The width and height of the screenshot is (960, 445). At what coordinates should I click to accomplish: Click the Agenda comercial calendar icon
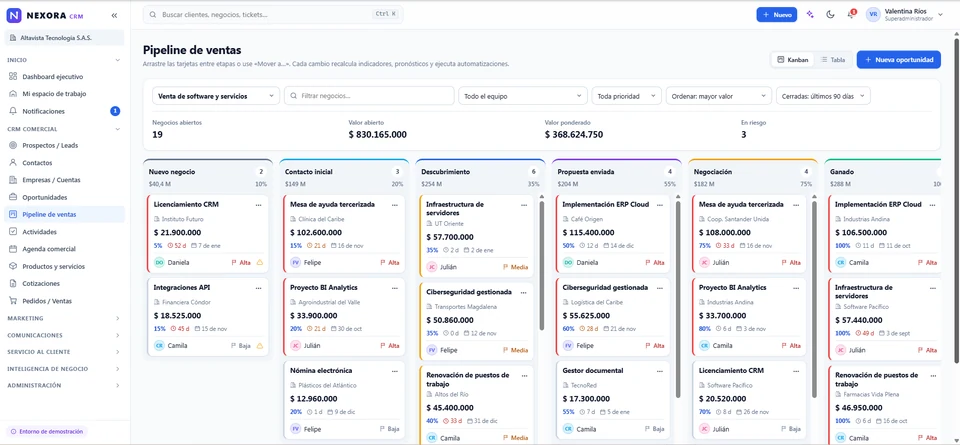(13, 249)
